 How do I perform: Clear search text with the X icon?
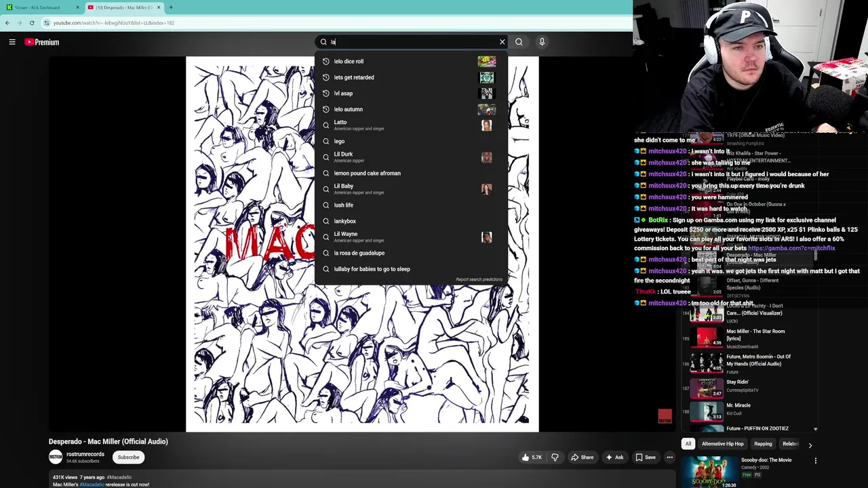point(502,42)
